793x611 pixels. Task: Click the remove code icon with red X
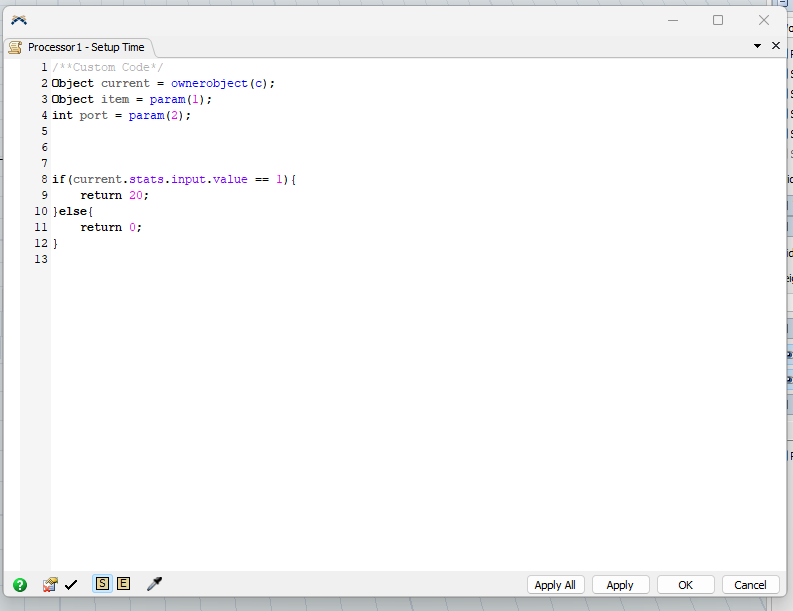point(49,585)
